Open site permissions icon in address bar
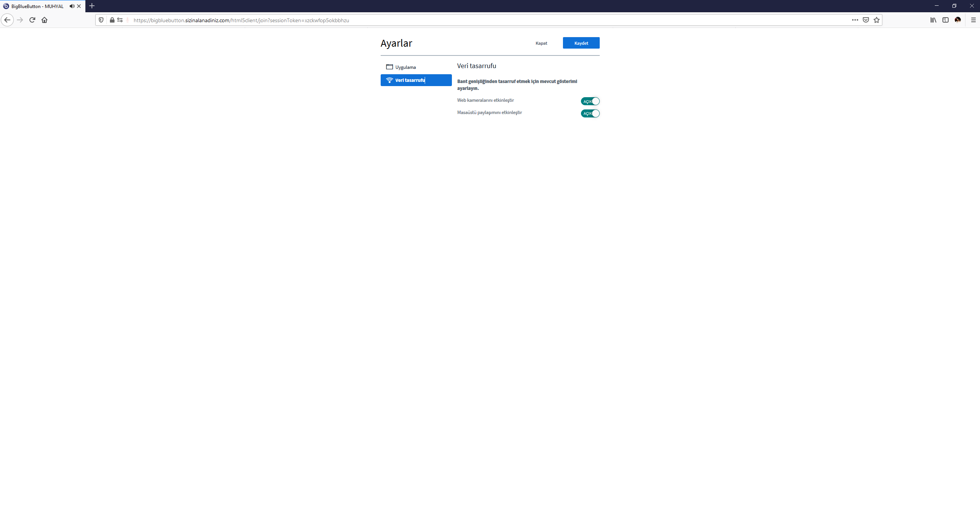The image size is (980, 515). coord(120,20)
